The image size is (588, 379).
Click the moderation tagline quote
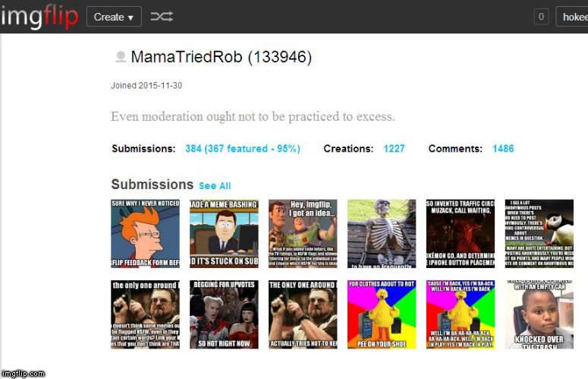click(x=253, y=116)
